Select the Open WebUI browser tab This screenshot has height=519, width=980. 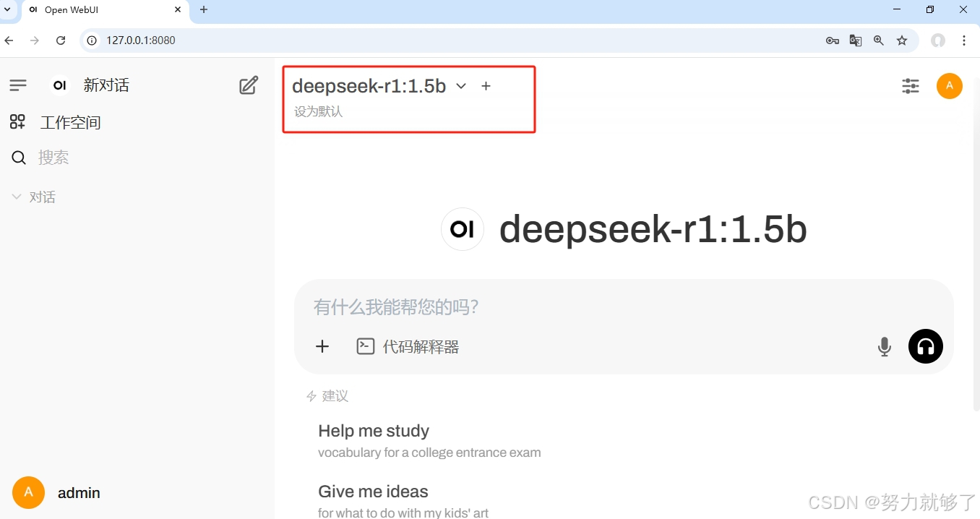point(105,10)
